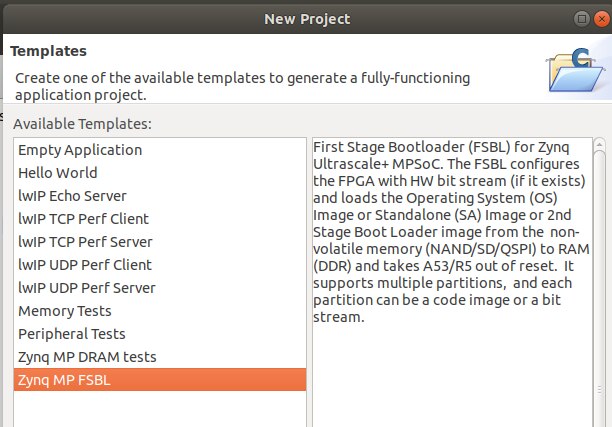The height and width of the screenshot is (427, 612).
Task: Pick the Memory Tests template
Action: click(x=66, y=311)
